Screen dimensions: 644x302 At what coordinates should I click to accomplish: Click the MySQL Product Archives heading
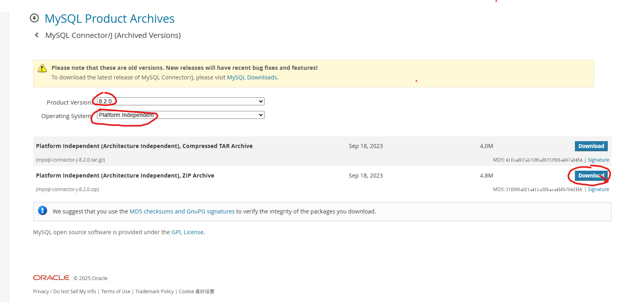tap(109, 19)
